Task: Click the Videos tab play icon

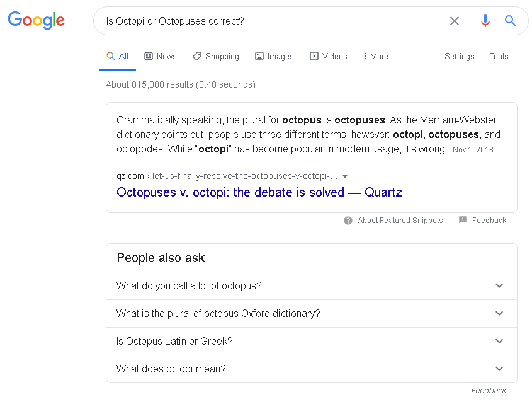Action: (313, 56)
